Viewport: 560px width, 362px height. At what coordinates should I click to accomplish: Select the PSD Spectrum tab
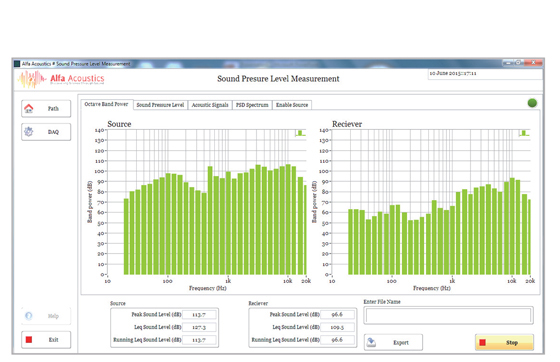click(252, 105)
